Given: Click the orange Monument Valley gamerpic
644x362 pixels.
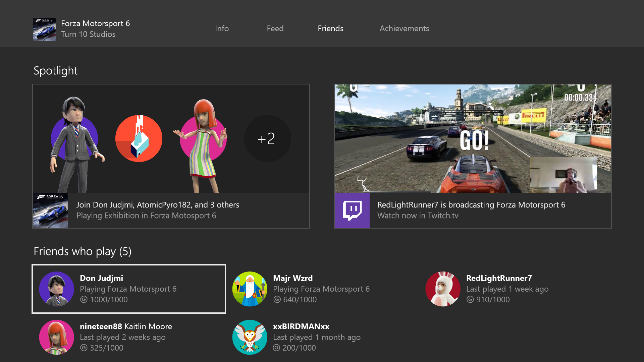Looking at the screenshot, I should coord(139,138).
